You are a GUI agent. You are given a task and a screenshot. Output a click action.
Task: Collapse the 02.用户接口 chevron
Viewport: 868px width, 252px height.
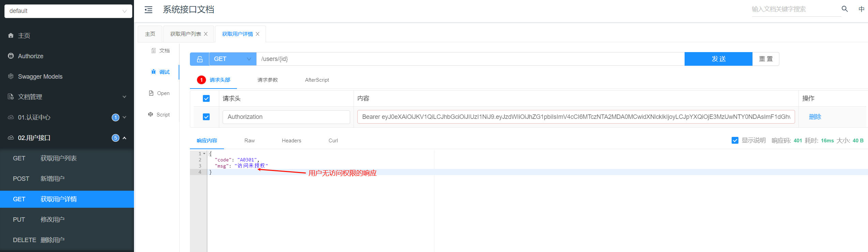124,138
